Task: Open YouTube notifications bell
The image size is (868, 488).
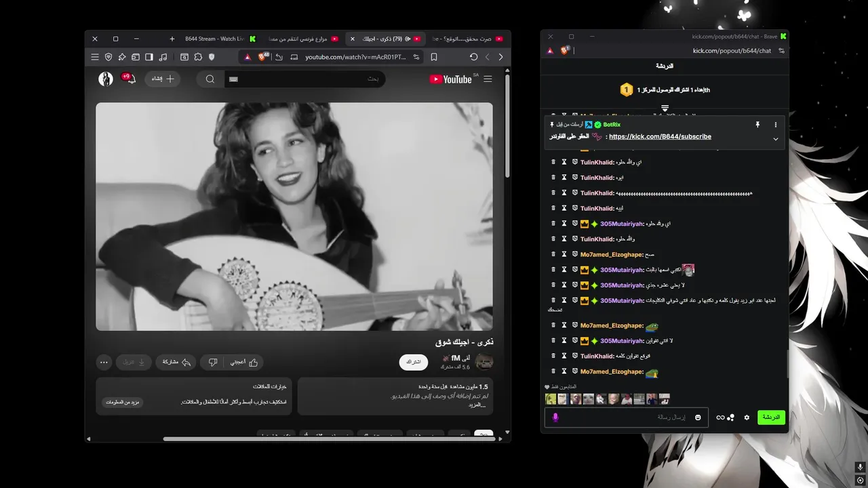Action: point(130,79)
